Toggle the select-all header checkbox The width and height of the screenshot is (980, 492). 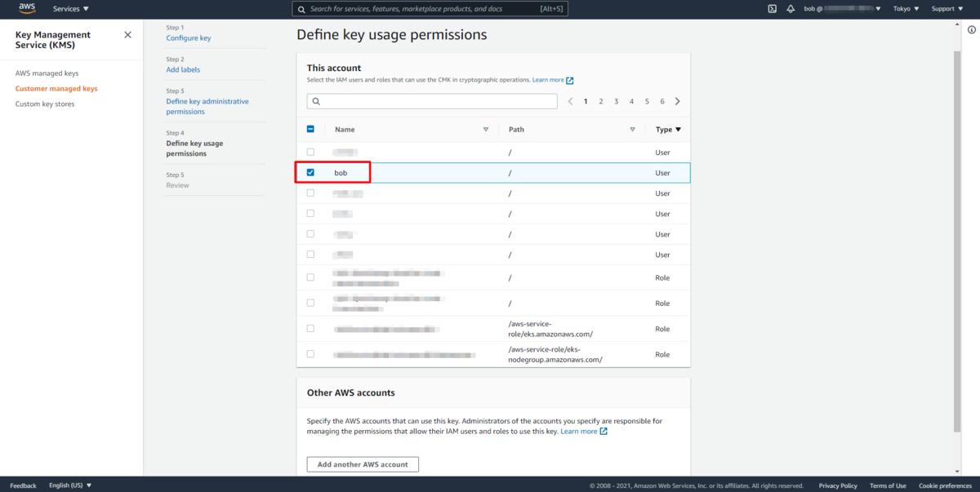point(310,129)
